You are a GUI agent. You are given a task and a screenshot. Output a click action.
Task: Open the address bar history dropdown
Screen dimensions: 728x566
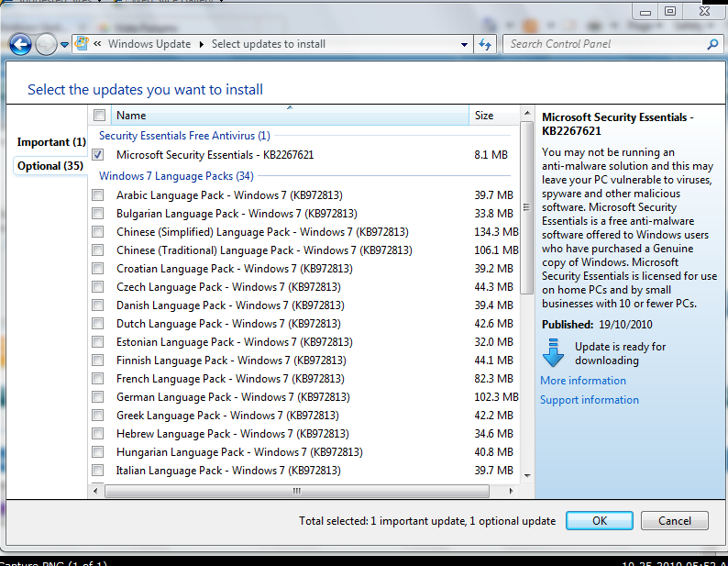pos(464,45)
